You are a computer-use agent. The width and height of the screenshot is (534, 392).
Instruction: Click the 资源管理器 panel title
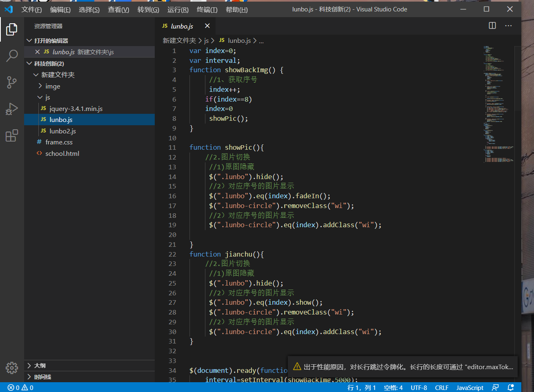click(x=48, y=26)
